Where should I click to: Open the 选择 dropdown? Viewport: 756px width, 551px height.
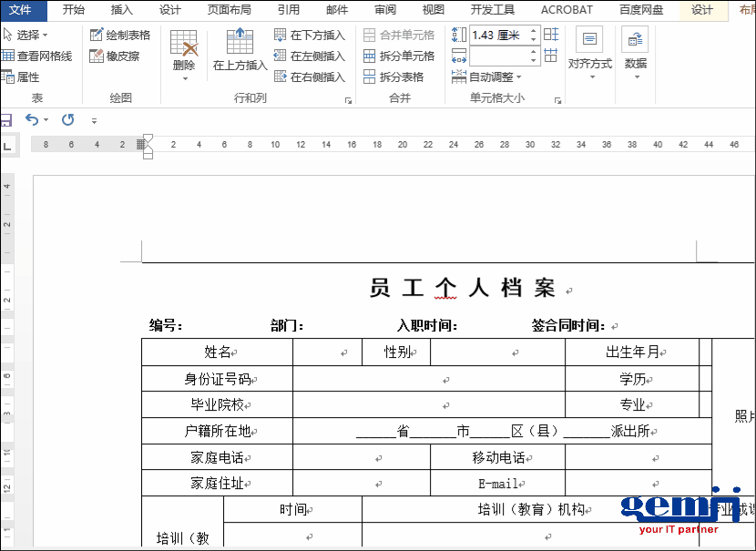[x=30, y=36]
